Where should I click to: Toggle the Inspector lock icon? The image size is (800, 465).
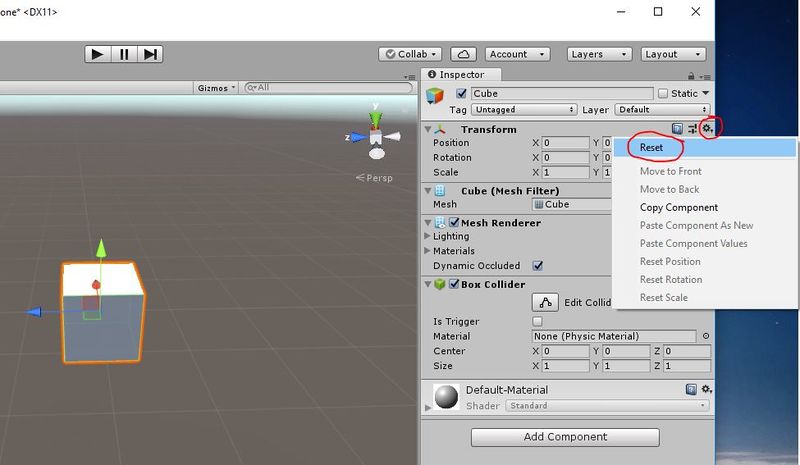[x=691, y=76]
